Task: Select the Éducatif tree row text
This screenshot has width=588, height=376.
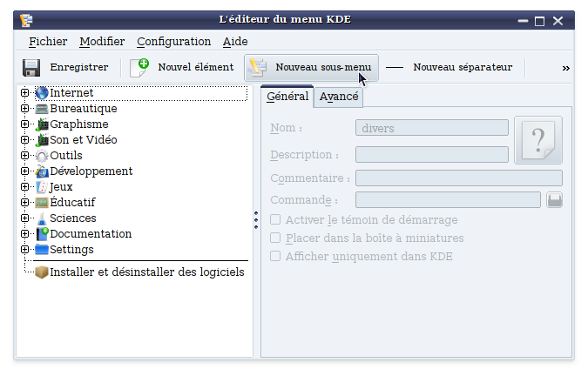Action: click(73, 203)
